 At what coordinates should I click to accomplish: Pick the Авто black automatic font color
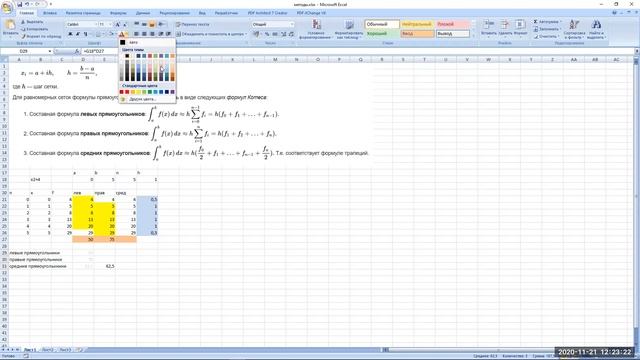click(147, 42)
